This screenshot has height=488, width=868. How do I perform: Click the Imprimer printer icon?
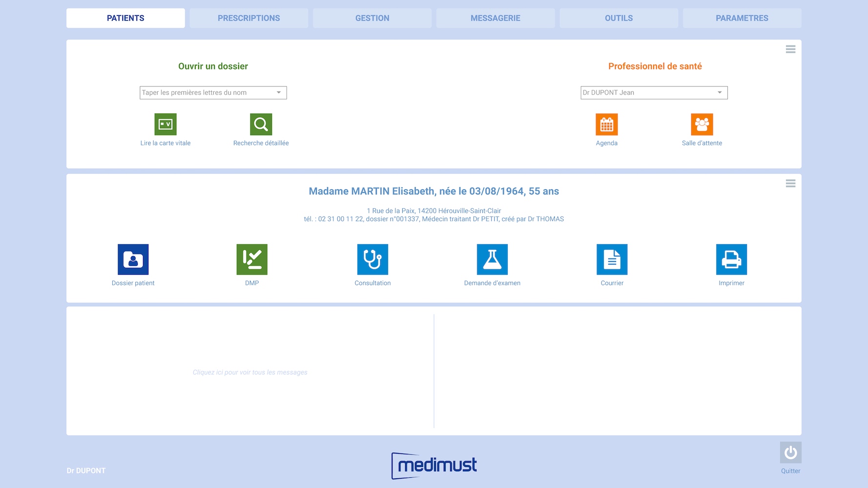point(731,260)
